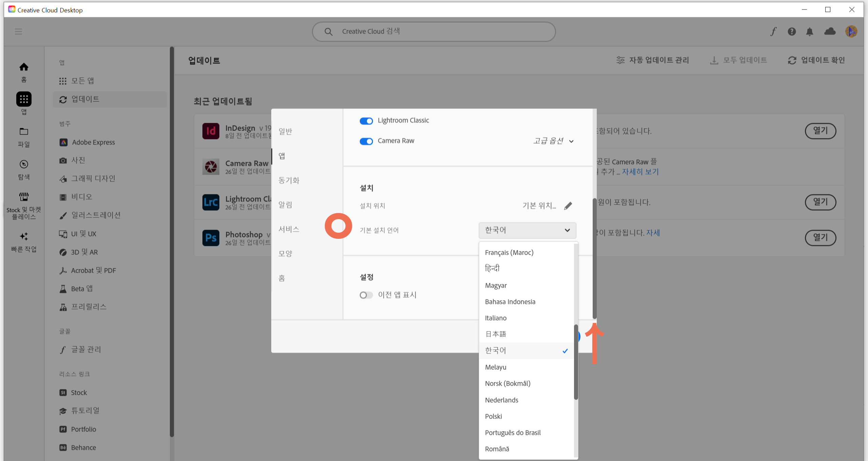868x461 pixels.
Task: Click the Camera Raw app icon
Action: pyautogui.click(x=211, y=167)
